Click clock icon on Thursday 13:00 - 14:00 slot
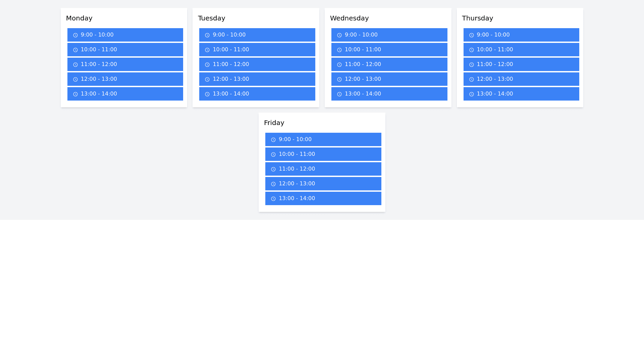The height and width of the screenshot is (362, 644). tap(471, 94)
